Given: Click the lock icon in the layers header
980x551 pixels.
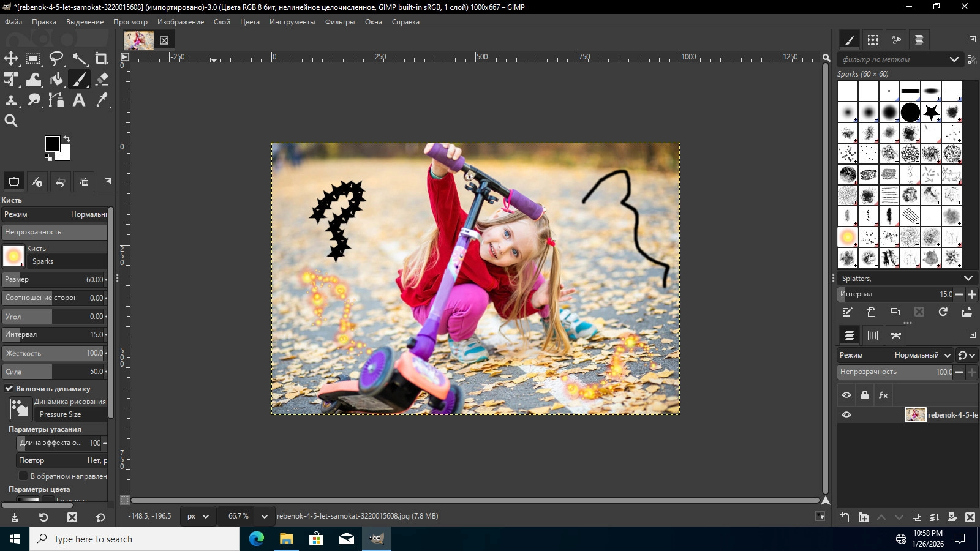Looking at the screenshot, I should 865,395.
